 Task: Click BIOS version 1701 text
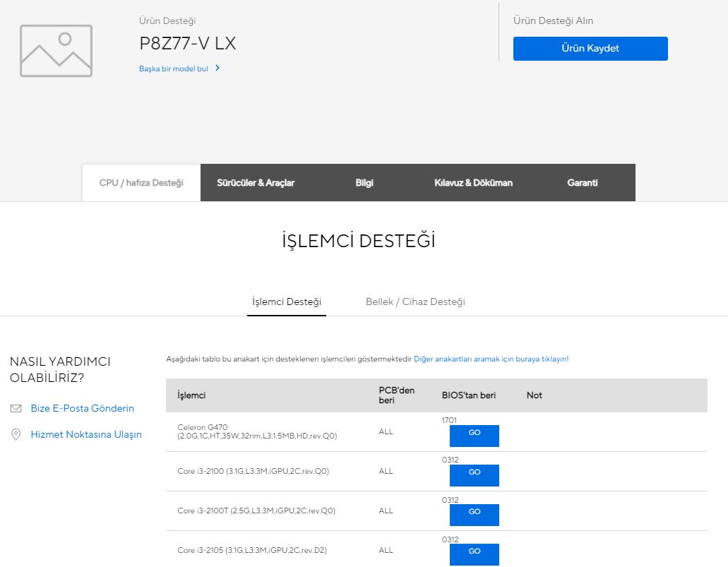click(x=449, y=420)
